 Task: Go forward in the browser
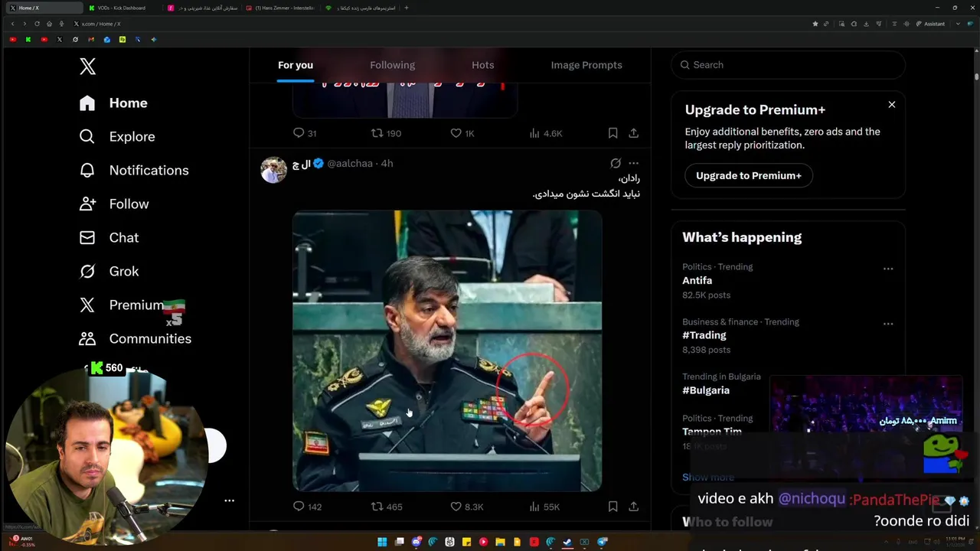coord(24,24)
